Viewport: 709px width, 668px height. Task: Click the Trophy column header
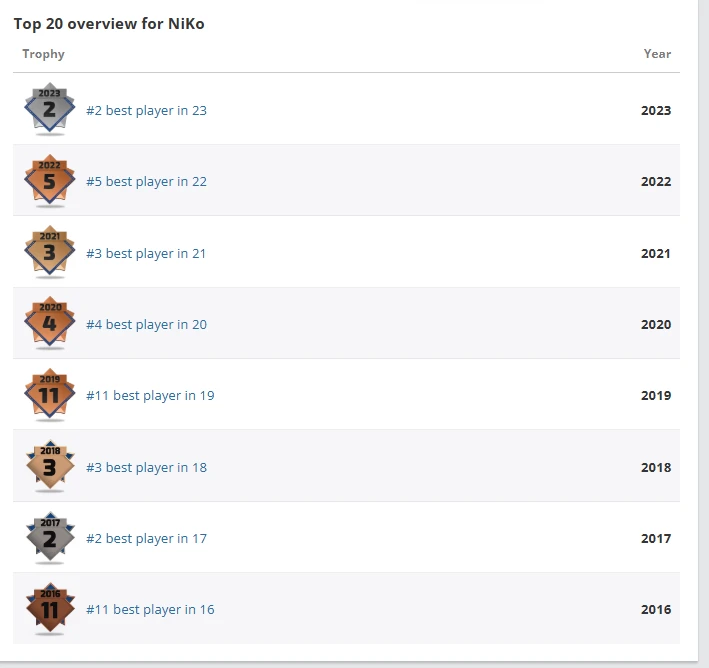tap(43, 54)
